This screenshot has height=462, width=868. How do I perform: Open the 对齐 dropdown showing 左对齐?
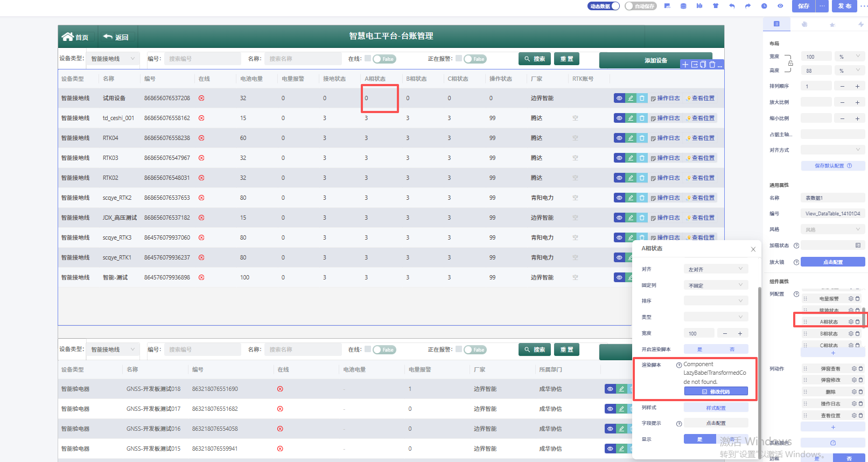click(x=716, y=269)
